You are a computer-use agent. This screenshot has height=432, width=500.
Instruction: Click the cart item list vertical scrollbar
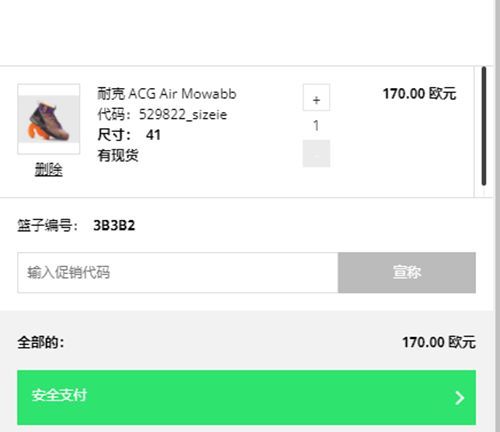point(484,126)
